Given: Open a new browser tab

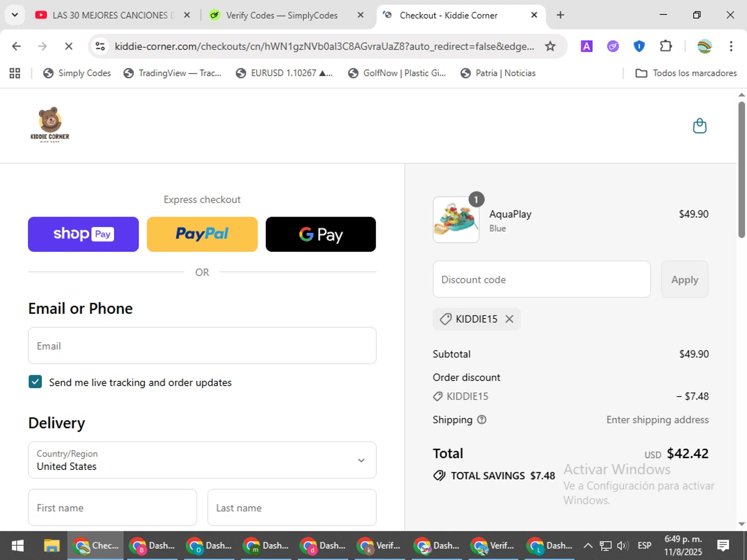Looking at the screenshot, I should coord(560,15).
